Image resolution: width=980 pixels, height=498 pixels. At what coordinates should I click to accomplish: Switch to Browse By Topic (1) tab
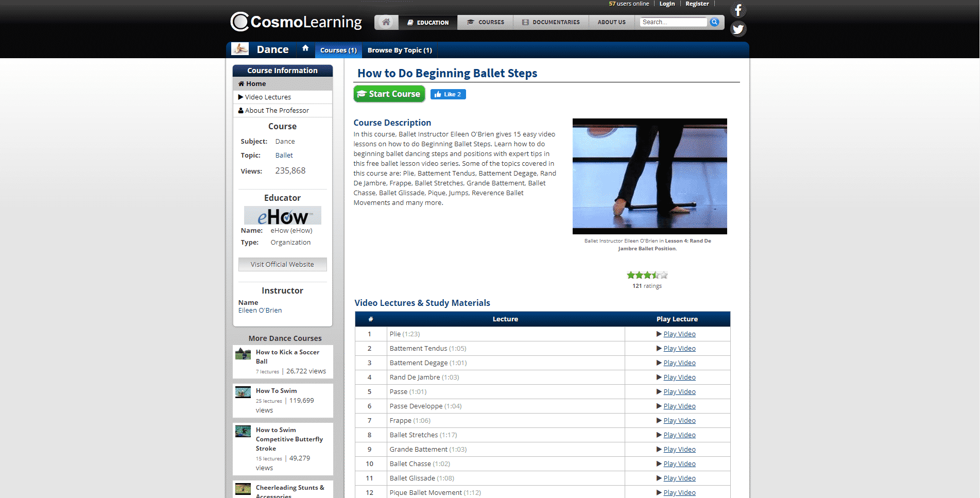point(400,50)
